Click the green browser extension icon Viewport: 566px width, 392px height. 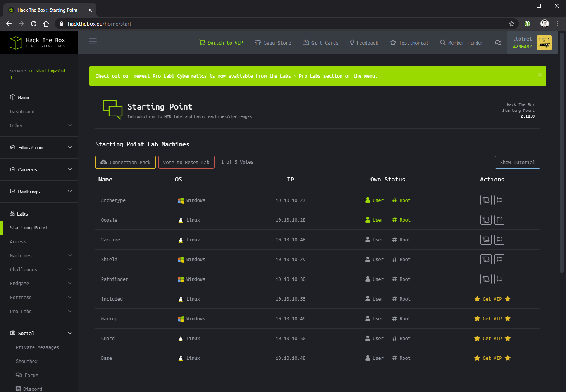tap(527, 24)
